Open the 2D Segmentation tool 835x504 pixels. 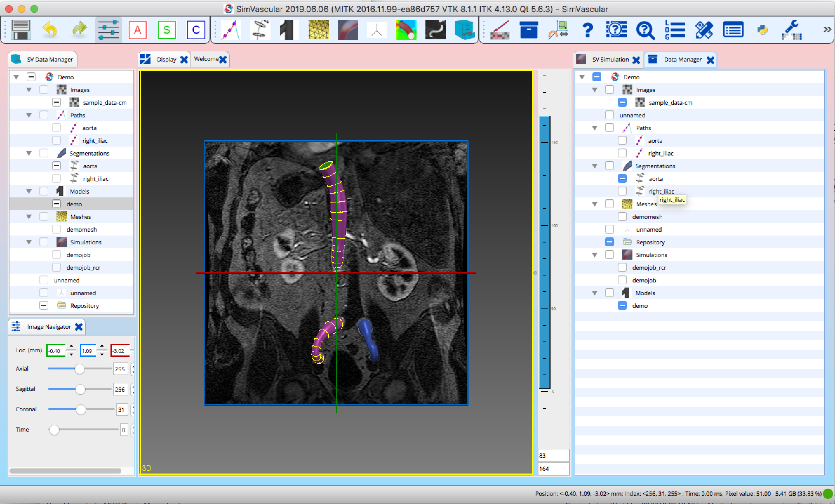pyautogui.click(x=260, y=30)
